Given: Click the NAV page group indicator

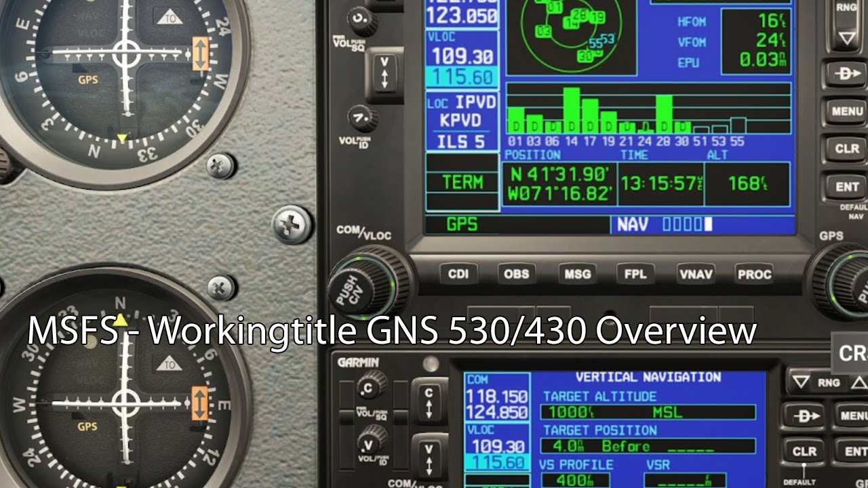Looking at the screenshot, I should [631, 224].
